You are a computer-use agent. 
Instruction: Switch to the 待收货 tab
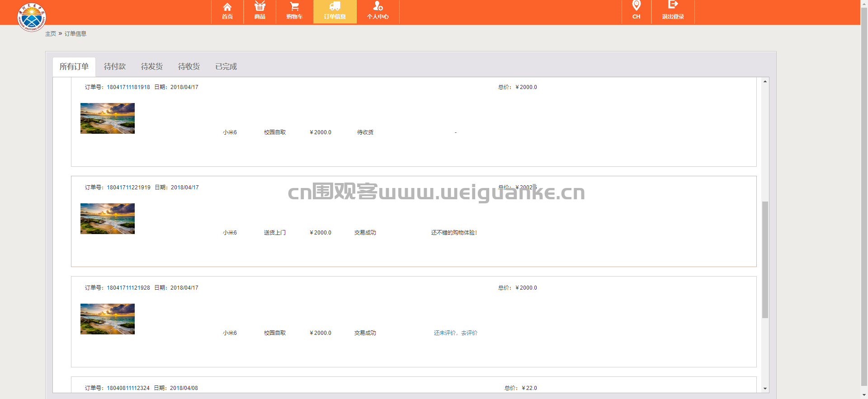(x=189, y=67)
